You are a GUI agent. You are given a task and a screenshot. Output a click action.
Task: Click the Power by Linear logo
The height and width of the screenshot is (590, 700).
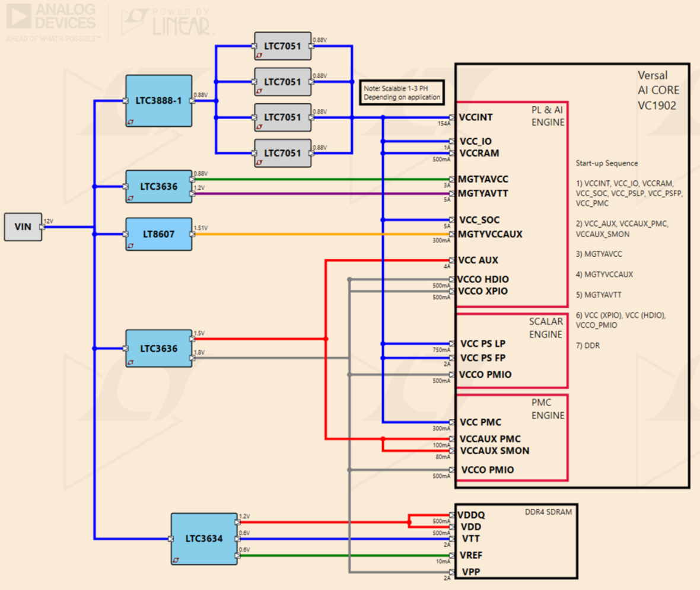point(168,22)
